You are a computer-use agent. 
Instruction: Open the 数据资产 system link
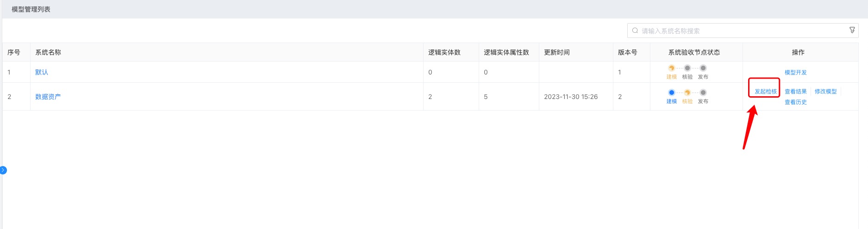[x=48, y=97]
